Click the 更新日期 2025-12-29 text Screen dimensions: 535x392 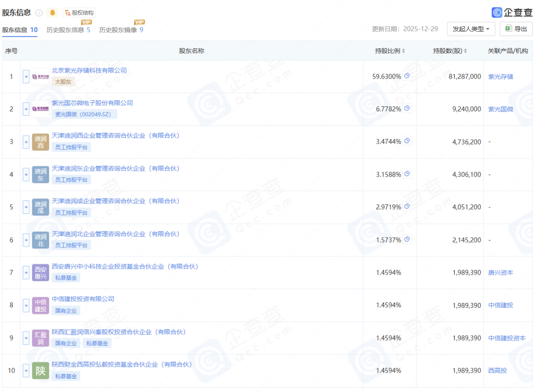pos(405,29)
